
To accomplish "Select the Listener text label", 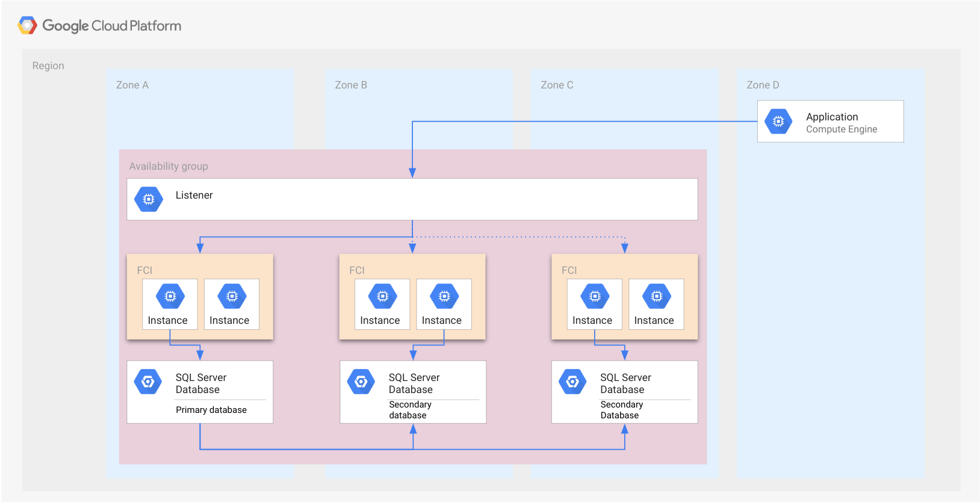I will tap(194, 195).
